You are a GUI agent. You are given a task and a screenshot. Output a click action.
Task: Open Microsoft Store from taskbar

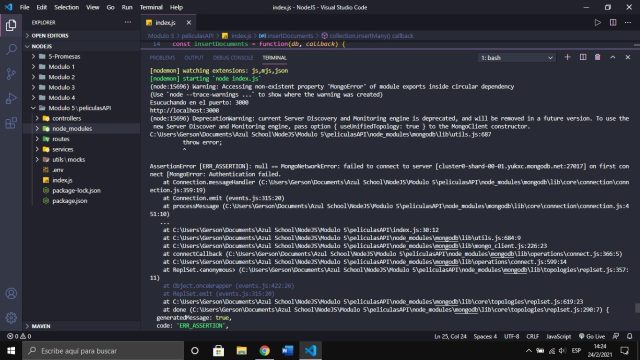[x=218, y=351]
